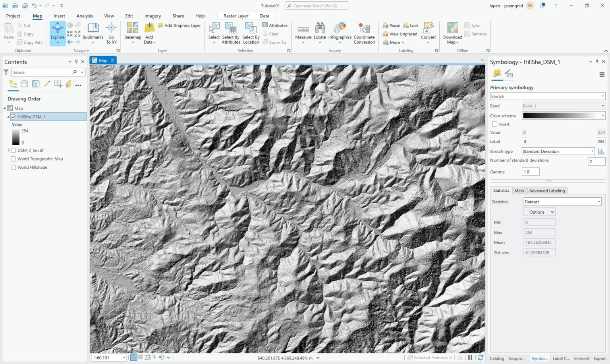The width and height of the screenshot is (610, 364).
Task: Collapse the HillSha_DSM_1 layer legend
Action: click(8, 117)
